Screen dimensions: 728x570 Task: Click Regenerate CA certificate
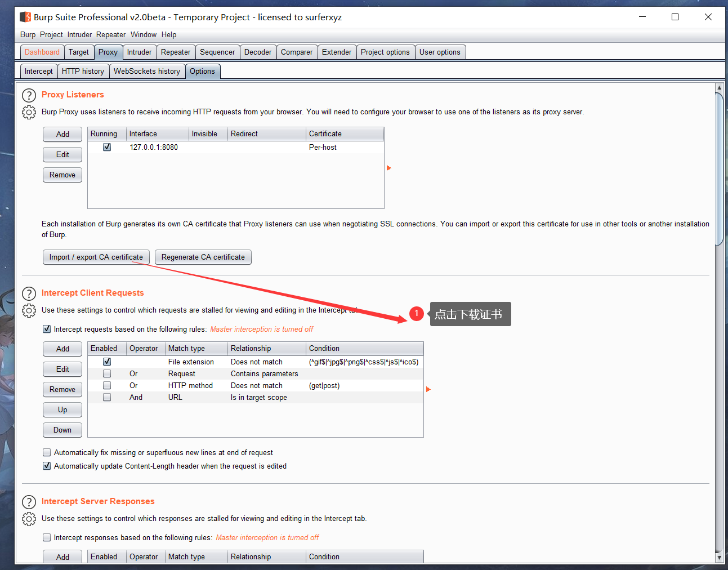coord(203,257)
